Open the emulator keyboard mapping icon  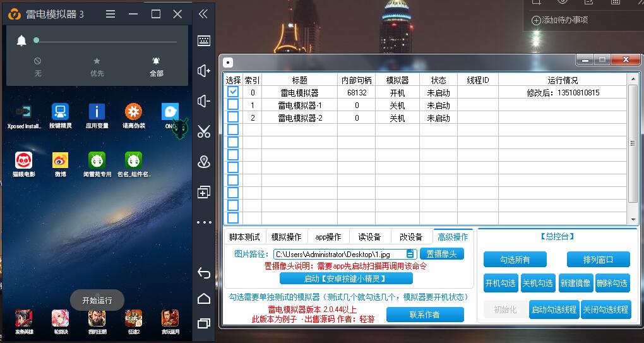204,40
